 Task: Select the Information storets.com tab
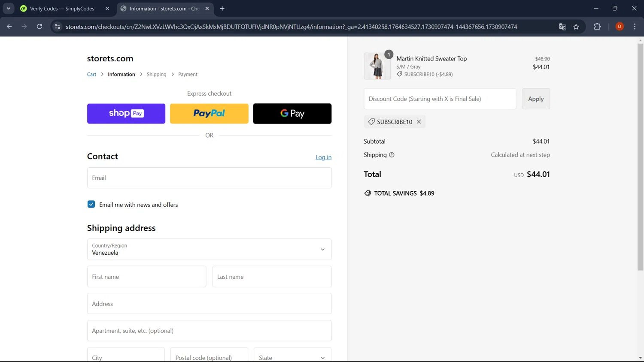(165, 9)
